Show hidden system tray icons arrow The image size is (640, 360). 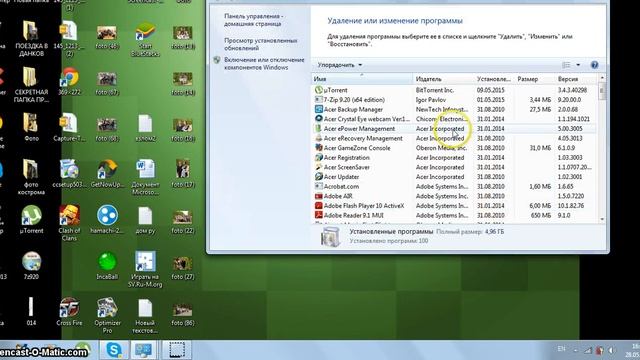point(576,350)
